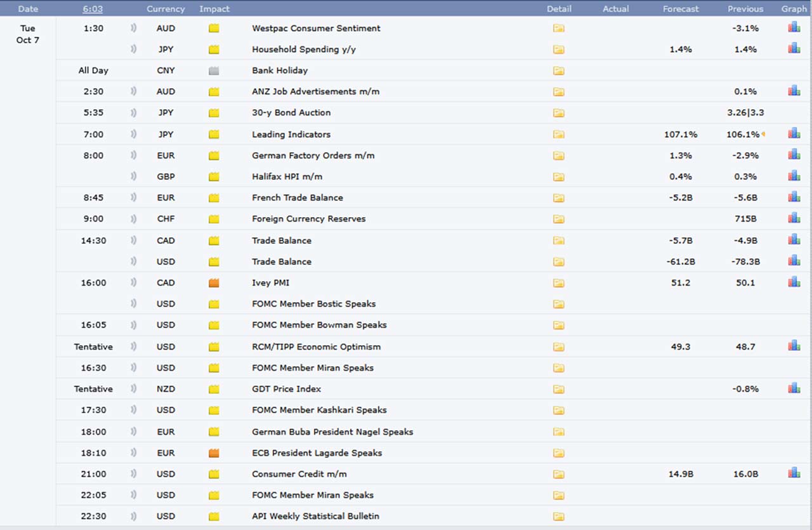The height and width of the screenshot is (530, 812).
Task: Open graph for Halifax HPI m/m
Action: (794, 176)
